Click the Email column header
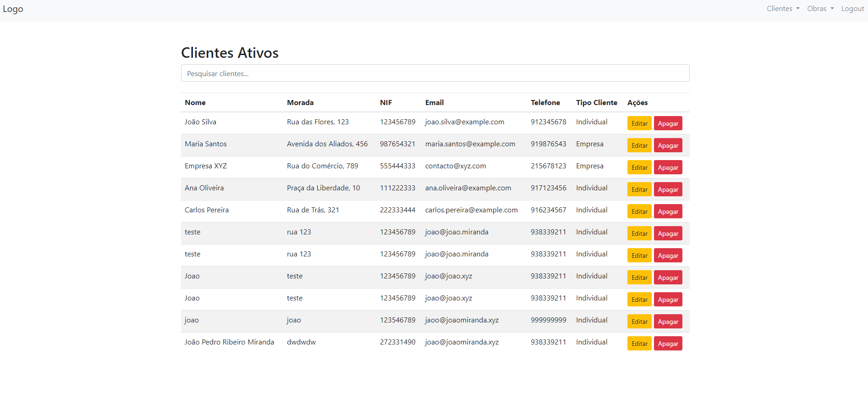868x411 pixels. (434, 103)
